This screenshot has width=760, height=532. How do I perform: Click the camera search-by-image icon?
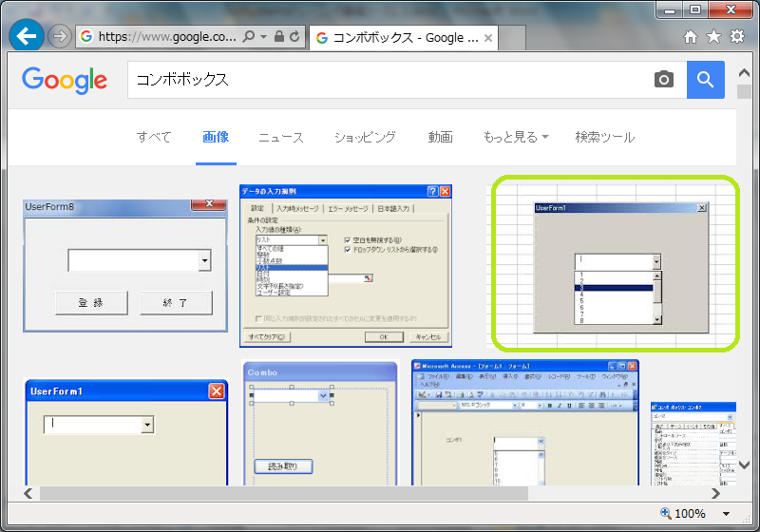664,80
